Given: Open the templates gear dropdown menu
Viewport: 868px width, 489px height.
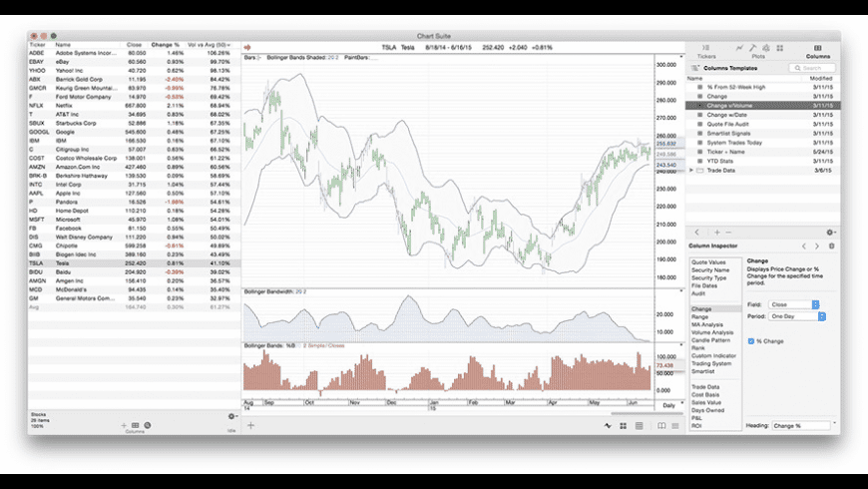Looking at the screenshot, I should tap(831, 233).
